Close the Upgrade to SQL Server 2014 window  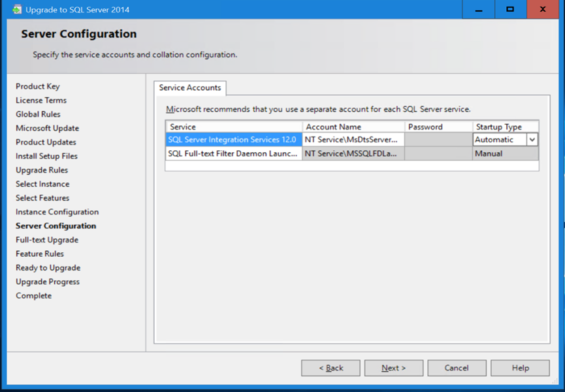[x=543, y=9]
